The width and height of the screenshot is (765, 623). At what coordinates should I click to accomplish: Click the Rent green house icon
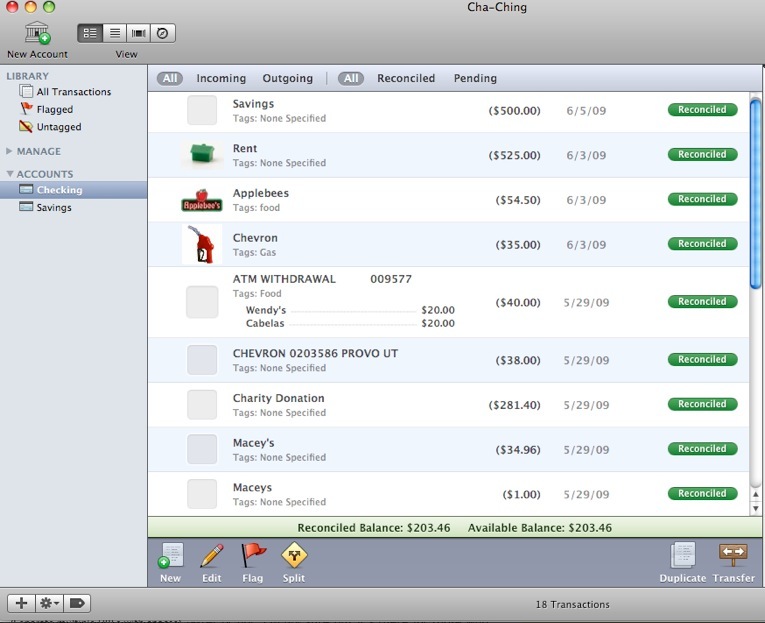click(x=202, y=152)
